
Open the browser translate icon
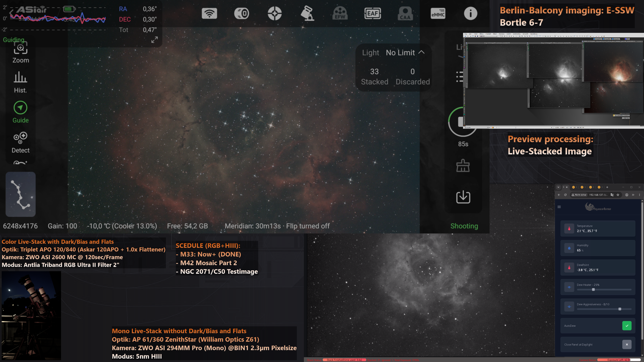click(612, 195)
